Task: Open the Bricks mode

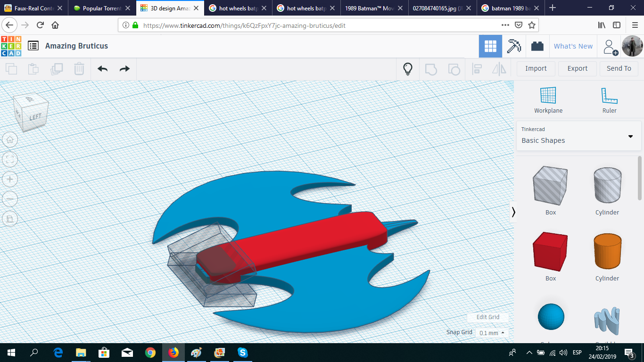Action: [537, 46]
